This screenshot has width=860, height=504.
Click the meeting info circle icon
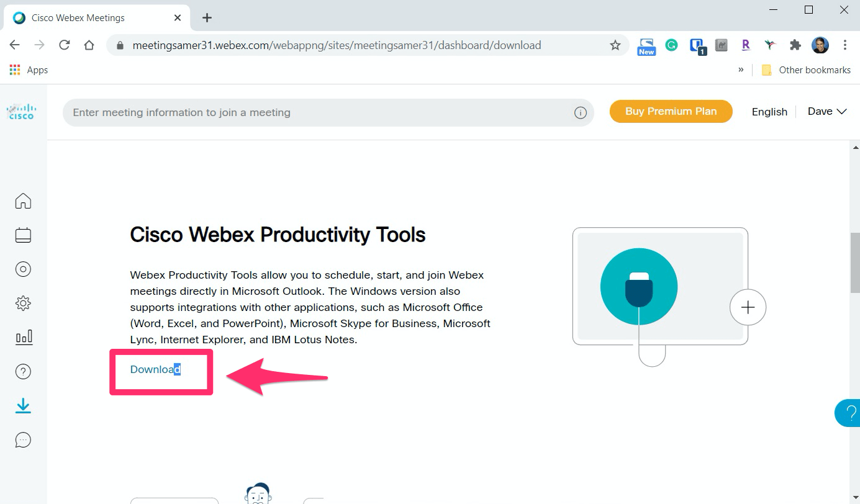click(581, 112)
